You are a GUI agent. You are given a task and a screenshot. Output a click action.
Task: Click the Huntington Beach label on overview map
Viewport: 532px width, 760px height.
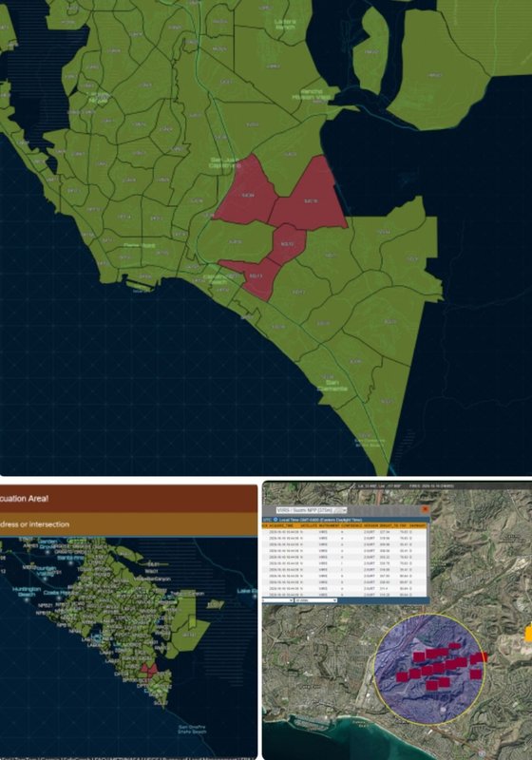pyautogui.click(x=27, y=591)
